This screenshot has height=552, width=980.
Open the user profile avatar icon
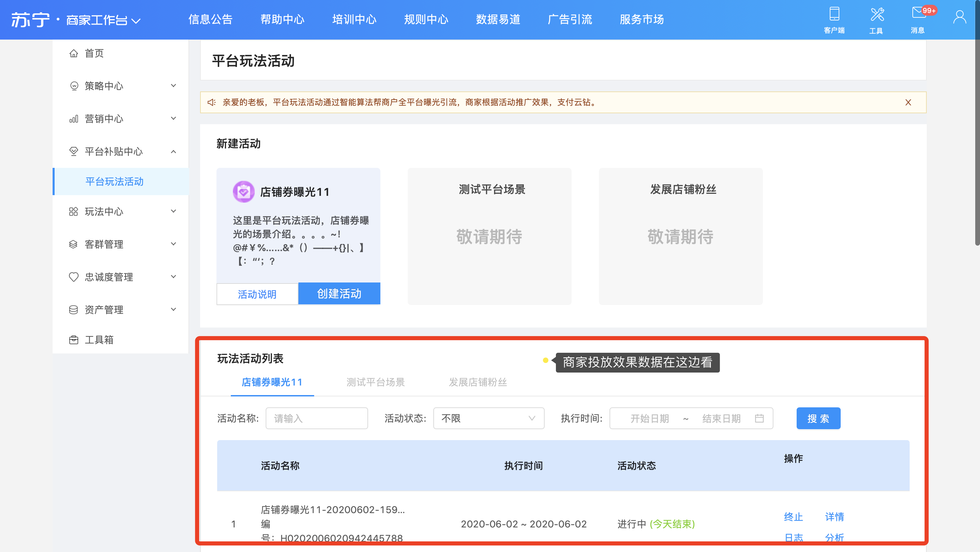pyautogui.click(x=959, y=17)
